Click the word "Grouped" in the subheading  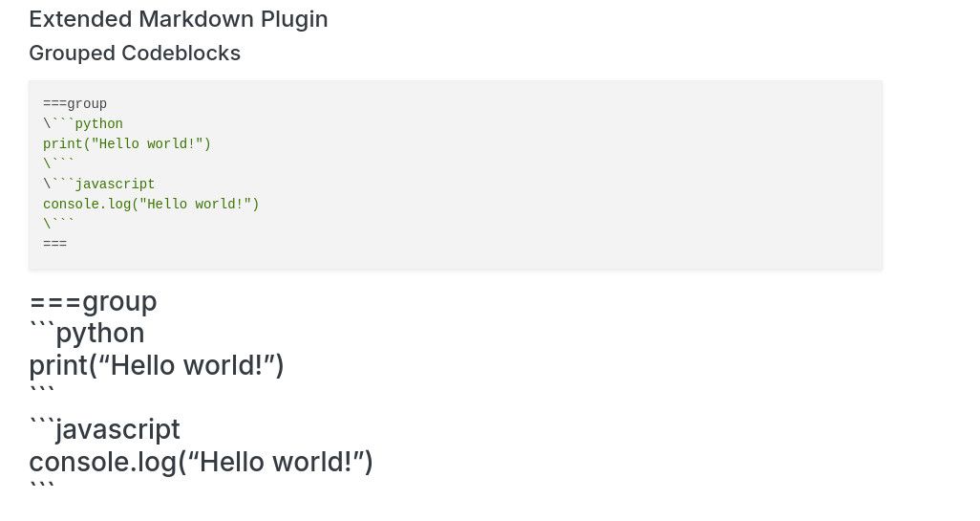72,54
